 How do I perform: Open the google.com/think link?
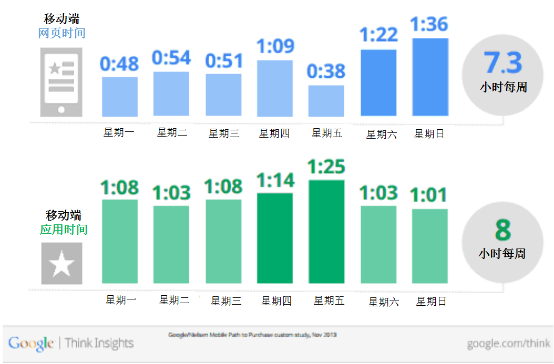coord(508,343)
